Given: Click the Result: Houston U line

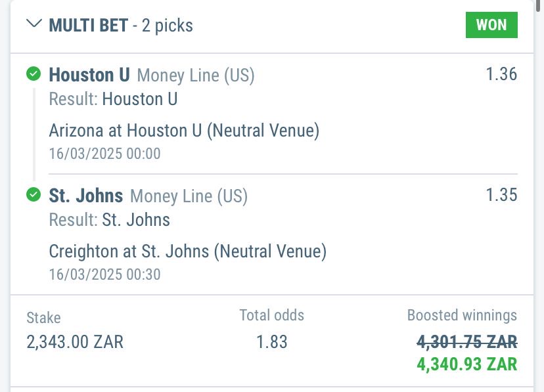Looking at the screenshot, I should click(113, 99).
